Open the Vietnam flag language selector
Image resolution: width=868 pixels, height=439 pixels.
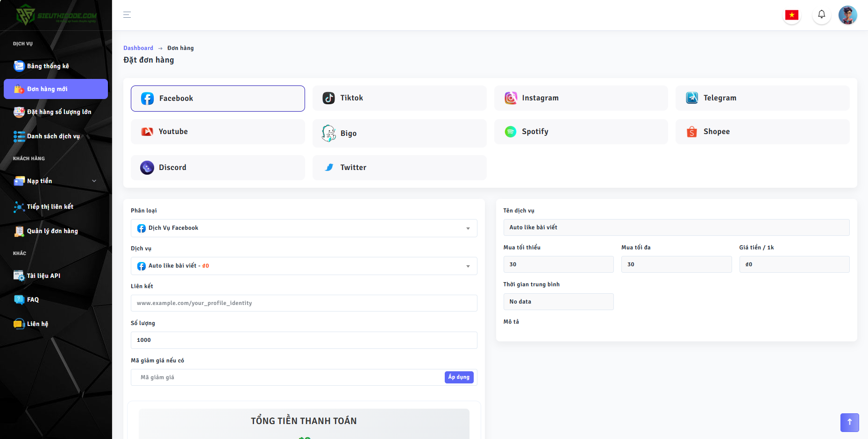coord(792,15)
